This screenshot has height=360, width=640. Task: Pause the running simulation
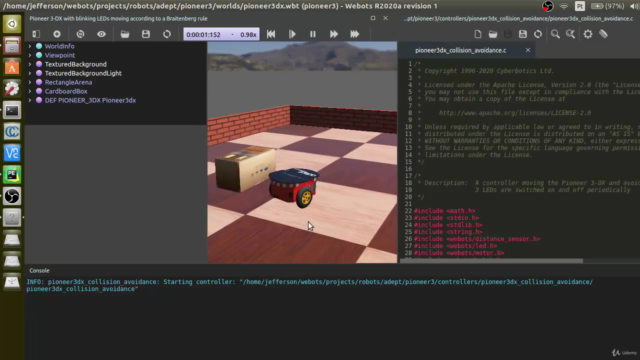pyautogui.click(x=313, y=34)
